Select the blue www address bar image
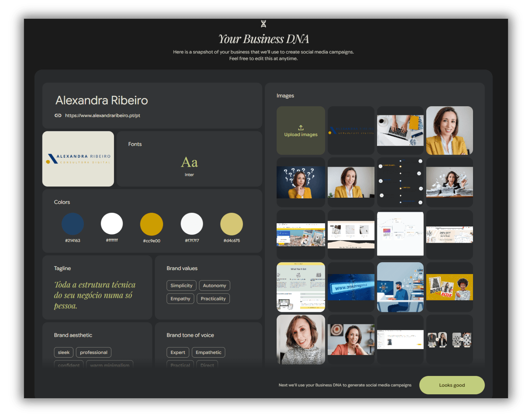Screen dimensions: 532x417 pos(351,287)
